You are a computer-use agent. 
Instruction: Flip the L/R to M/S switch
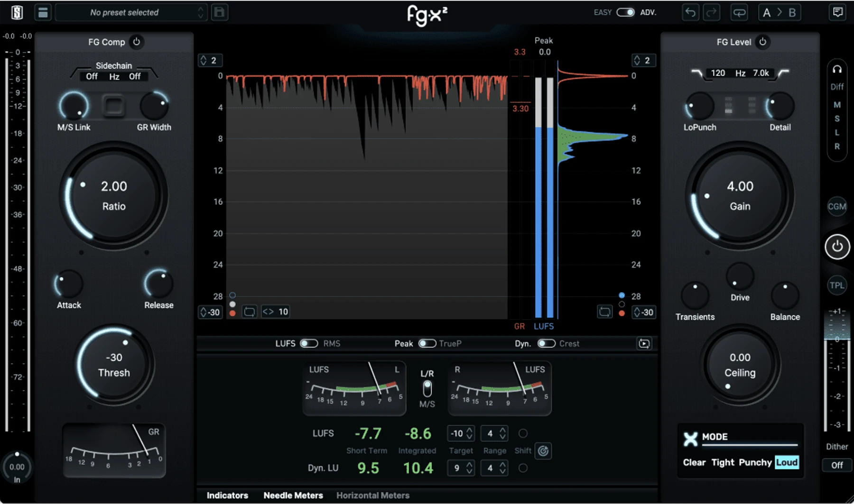pos(427,389)
